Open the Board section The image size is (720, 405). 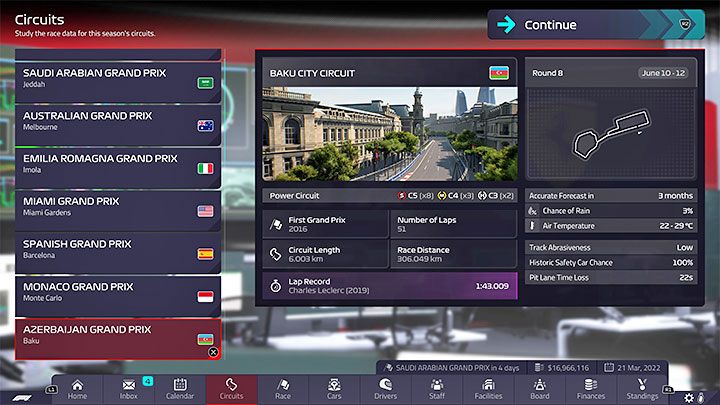[539, 389]
